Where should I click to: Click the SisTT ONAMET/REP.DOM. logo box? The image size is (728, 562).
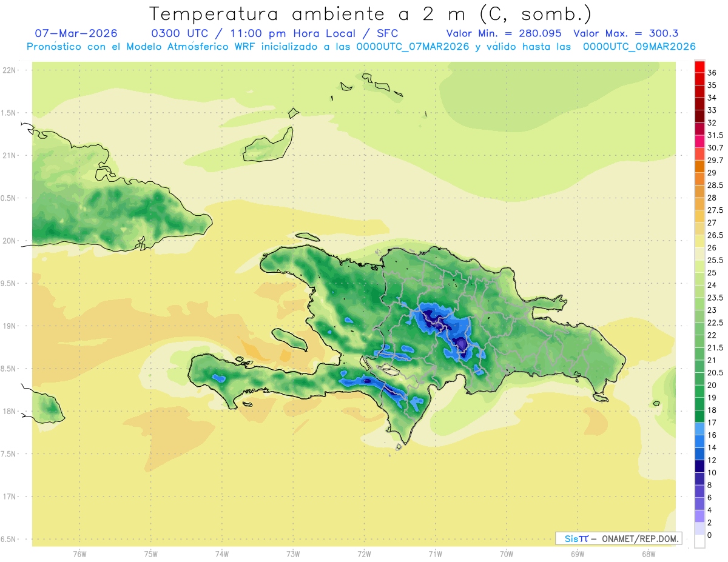619,538
